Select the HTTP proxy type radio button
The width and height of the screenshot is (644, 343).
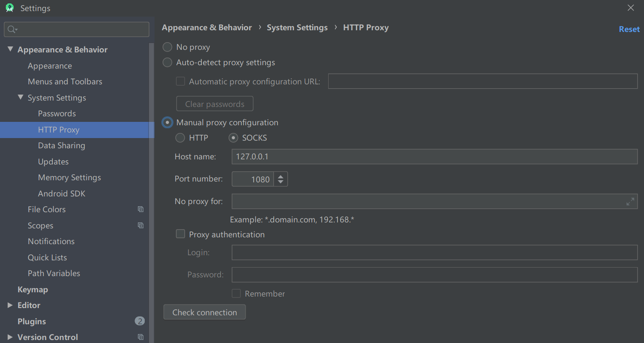coord(180,138)
